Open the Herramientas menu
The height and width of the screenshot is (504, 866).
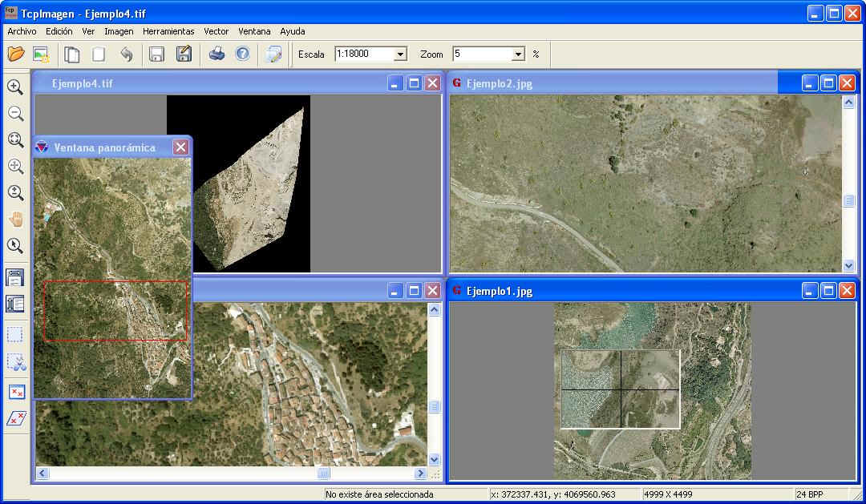[x=168, y=31]
